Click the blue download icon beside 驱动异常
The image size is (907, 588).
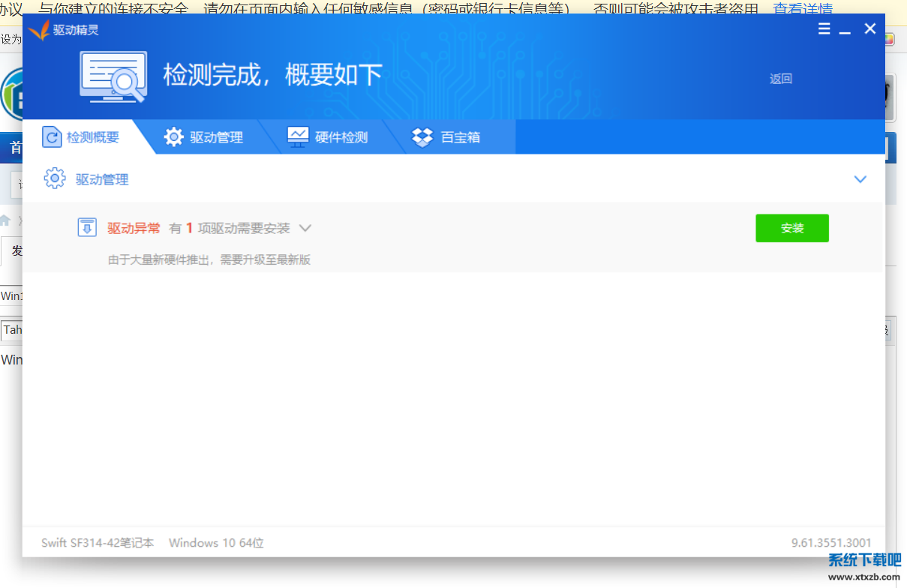pos(87,227)
